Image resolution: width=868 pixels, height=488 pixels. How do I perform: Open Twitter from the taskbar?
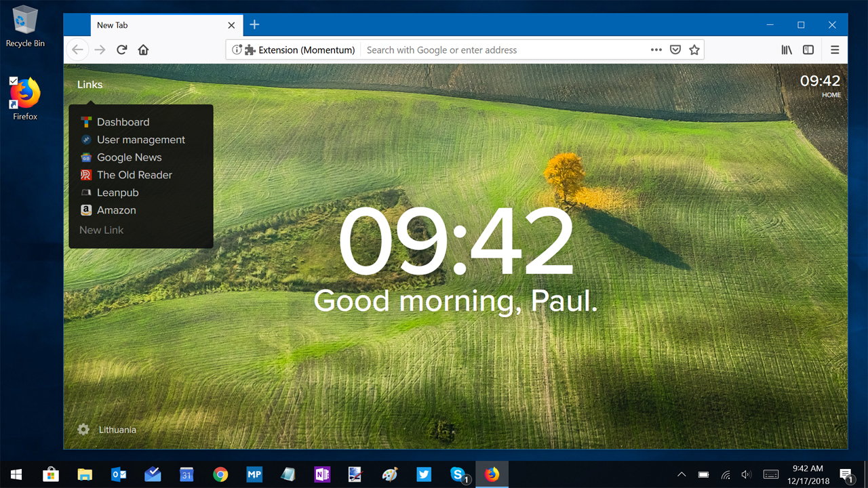tap(424, 474)
